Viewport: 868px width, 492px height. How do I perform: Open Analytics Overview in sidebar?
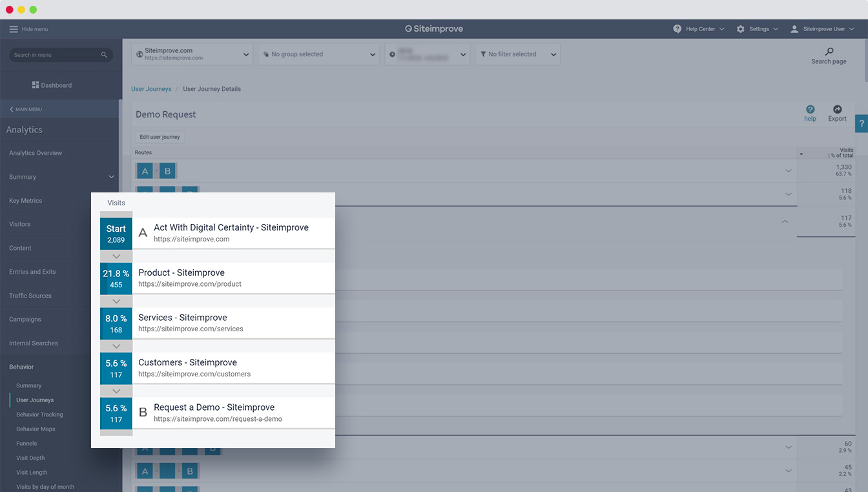(36, 153)
